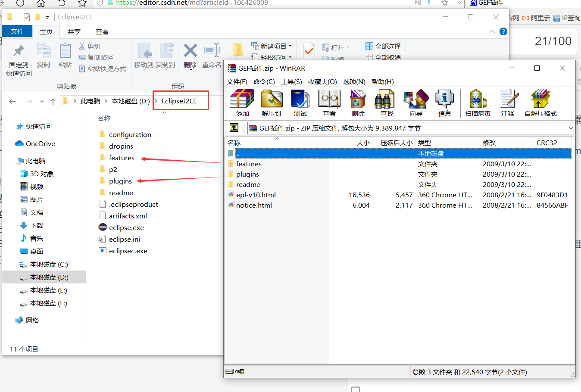The height and width of the screenshot is (392, 581).
Task: Click Copy path (复制路径) in Explorer ribbon
Action: 96,57
